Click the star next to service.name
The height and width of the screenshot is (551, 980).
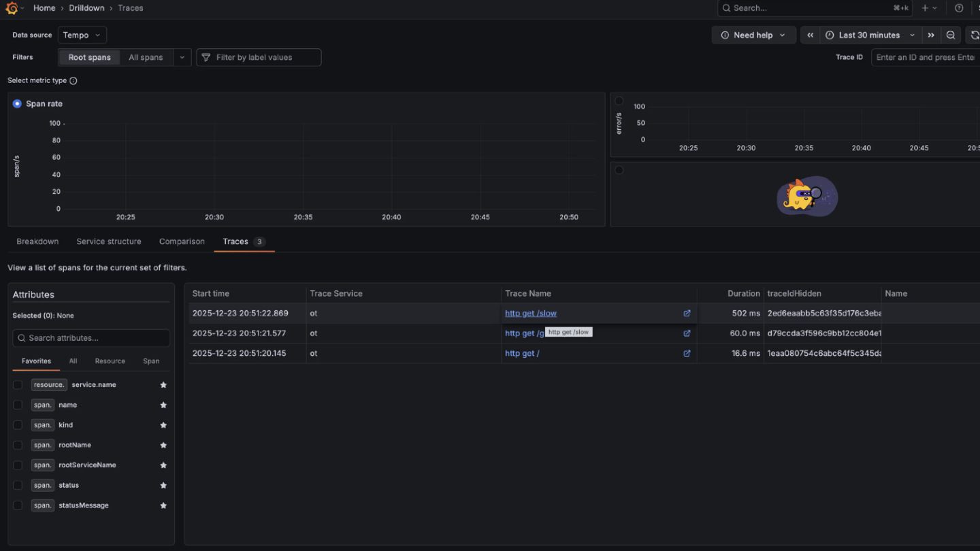(163, 385)
